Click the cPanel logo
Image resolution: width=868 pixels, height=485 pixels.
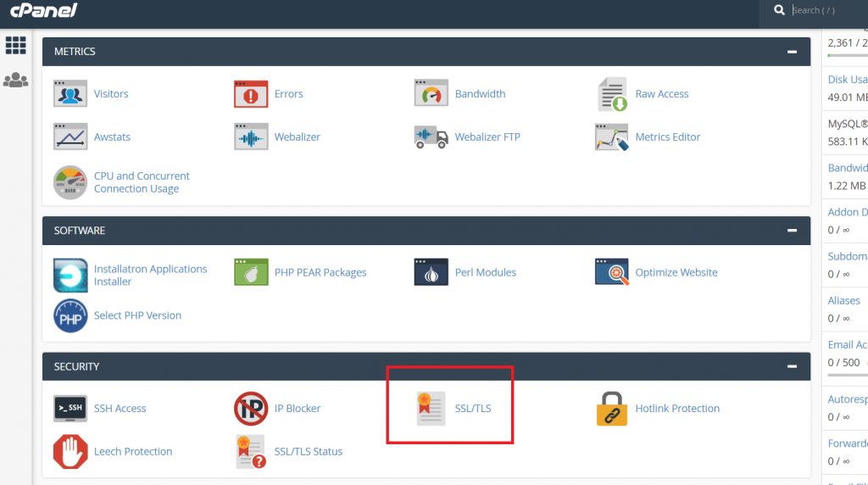coord(44,10)
